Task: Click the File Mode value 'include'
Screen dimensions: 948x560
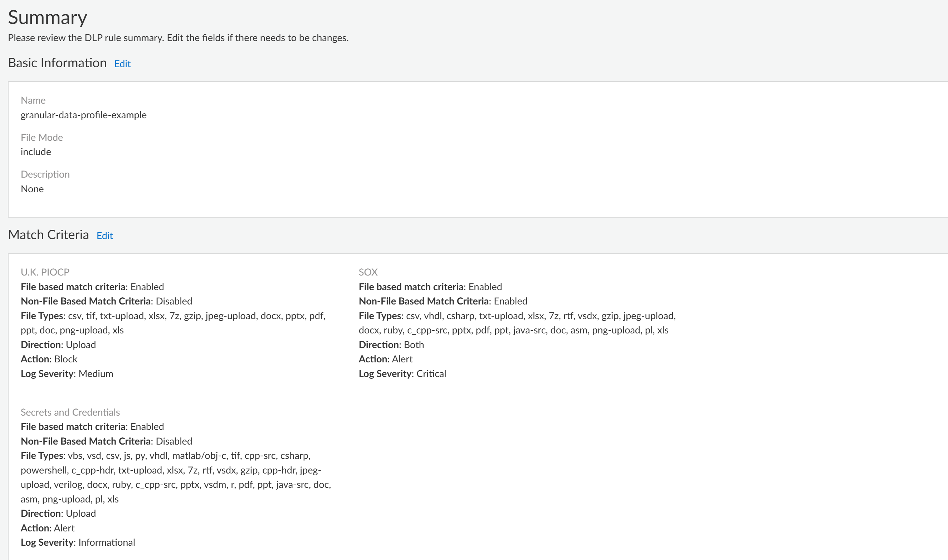Action: point(36,152)
